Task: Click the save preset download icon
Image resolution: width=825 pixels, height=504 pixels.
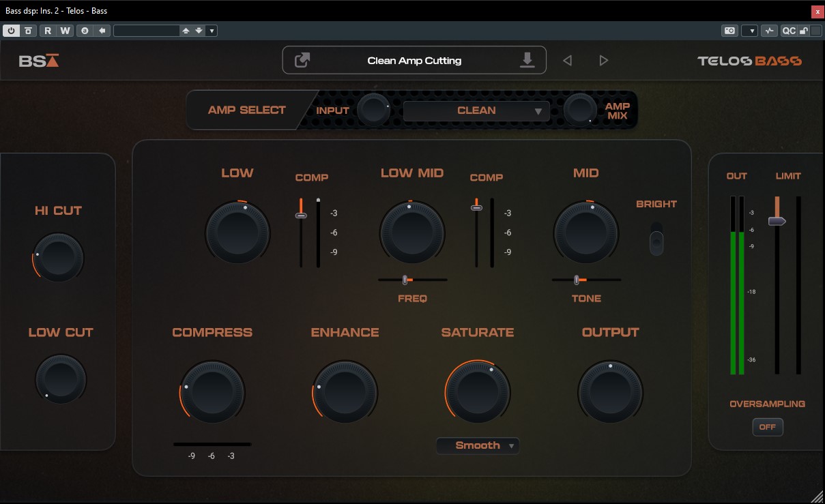Action: coord(527,60)
